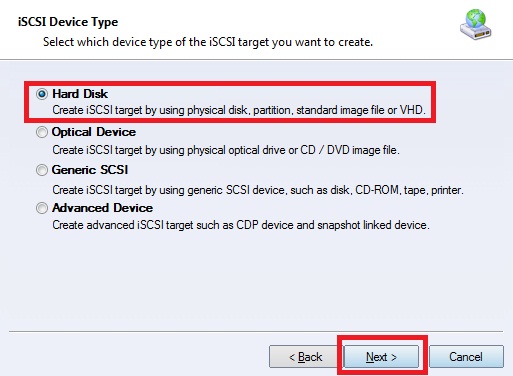This screenshot has height=376, width=513.
Task: Click the empty panel area below Advanced Device
Action: (256, 280)
